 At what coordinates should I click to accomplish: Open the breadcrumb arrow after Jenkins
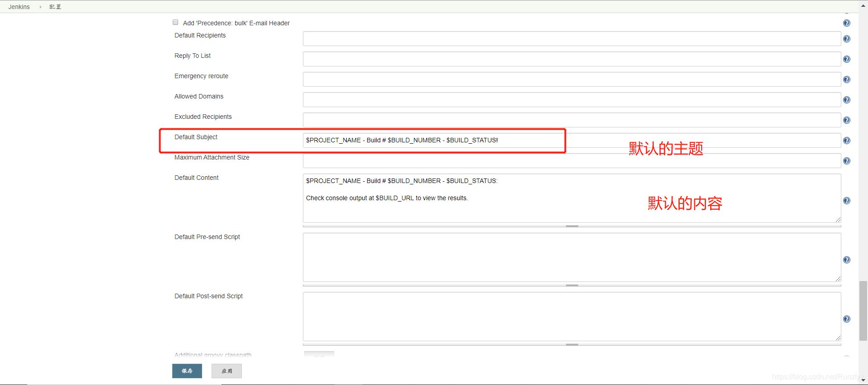(x=40, y=7)
